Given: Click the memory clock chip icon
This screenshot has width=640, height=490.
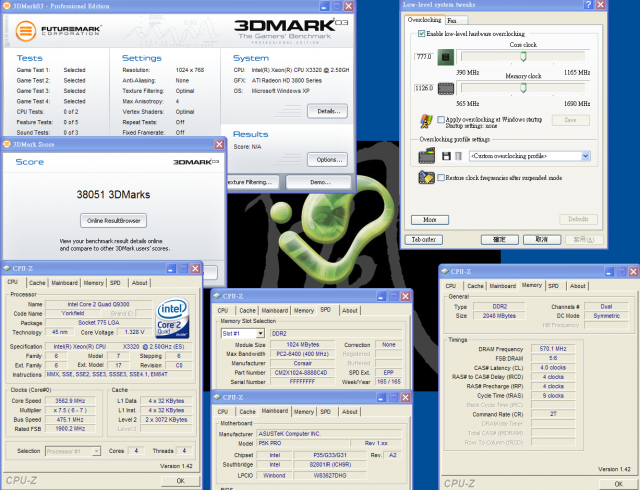Looking at the screenshot, I should (446, 89).
